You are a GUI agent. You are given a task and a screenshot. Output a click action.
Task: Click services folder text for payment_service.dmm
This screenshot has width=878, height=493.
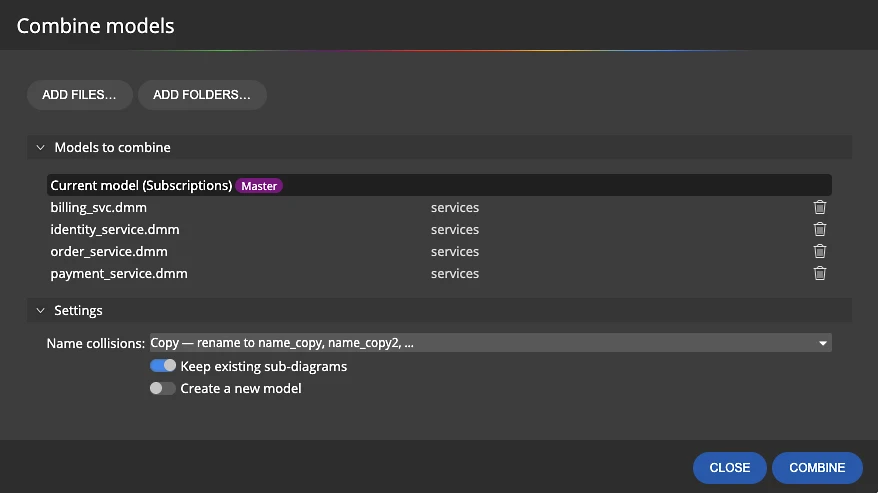point(455,273)
